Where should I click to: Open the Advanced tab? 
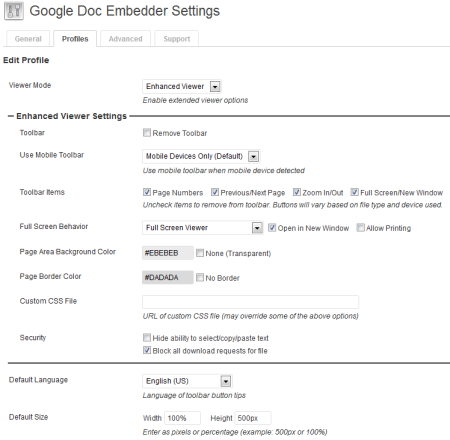click(125, 39)
